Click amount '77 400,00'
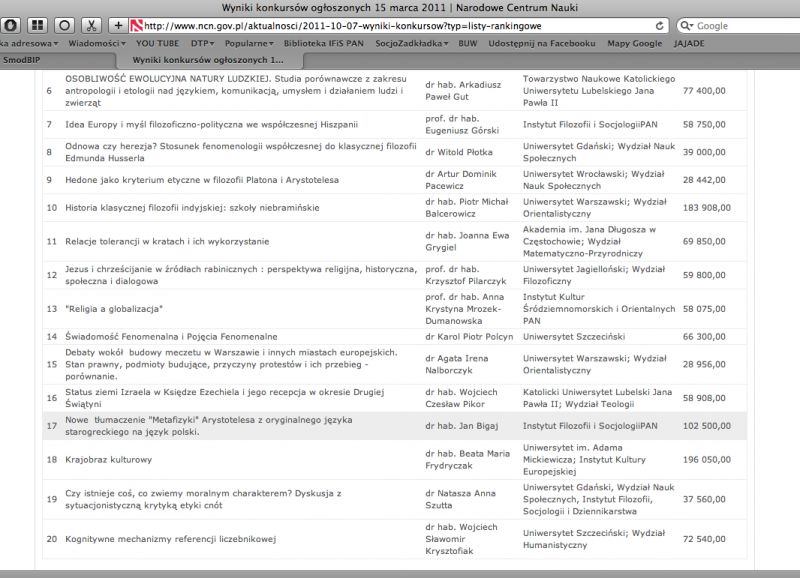 pos(704,91)
